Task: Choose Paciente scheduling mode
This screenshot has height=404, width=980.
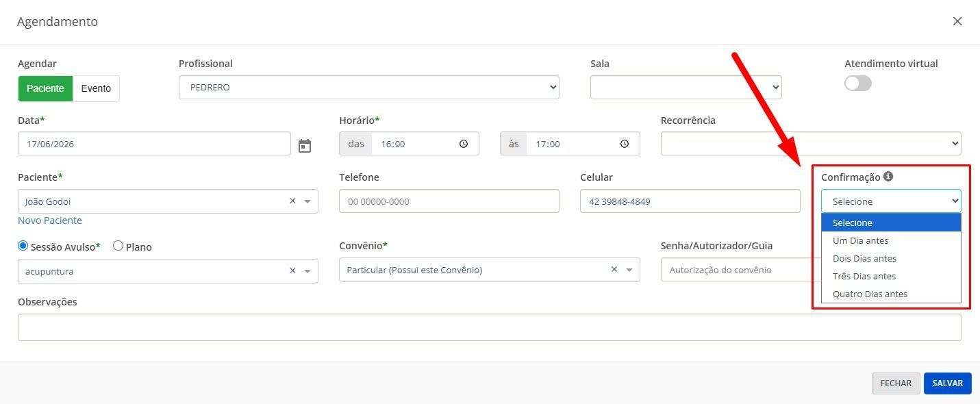Action: [45, 88]
